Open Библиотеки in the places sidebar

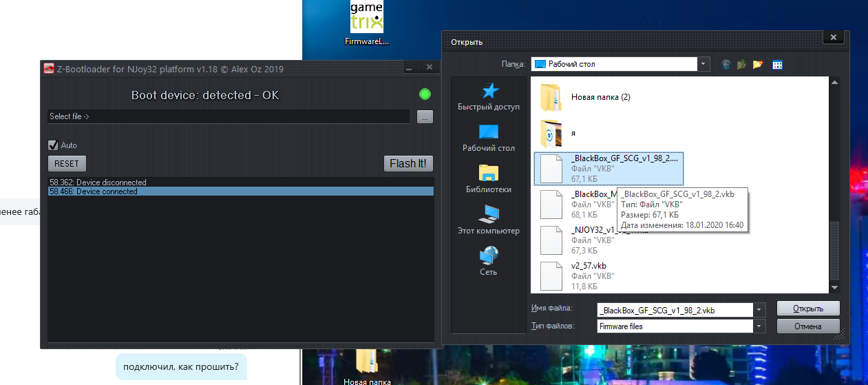point(488,179)
